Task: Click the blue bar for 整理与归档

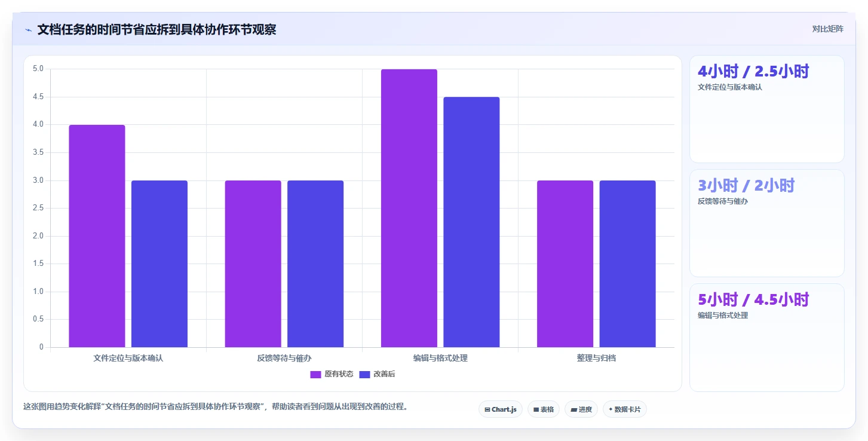Action: coord(627,264)
